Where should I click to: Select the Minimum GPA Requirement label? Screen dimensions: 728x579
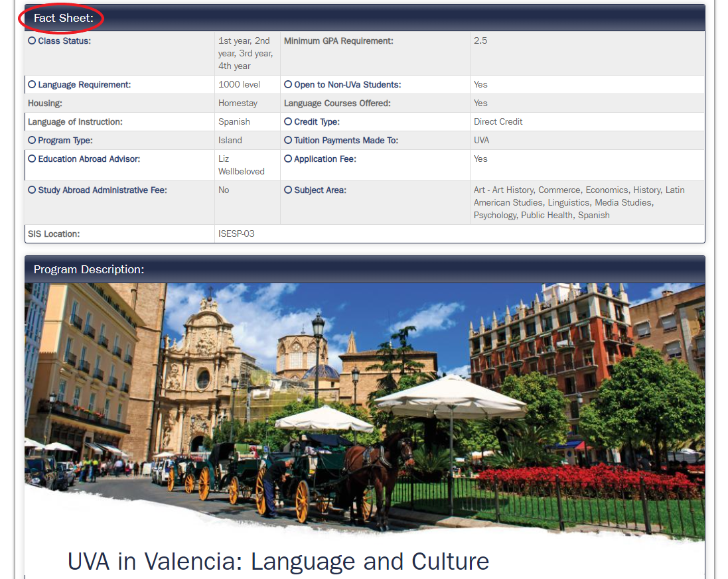tap(338, 41)
